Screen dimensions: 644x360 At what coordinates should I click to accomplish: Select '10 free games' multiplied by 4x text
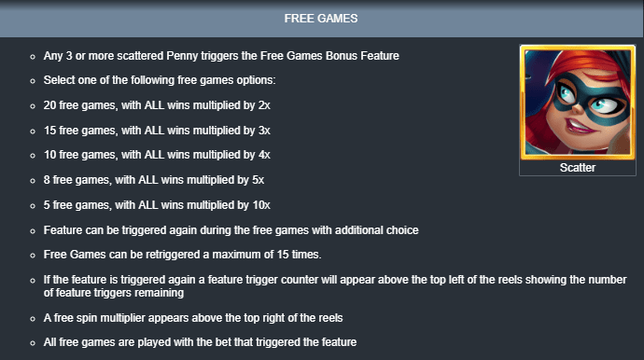click(x=157, y=155)
